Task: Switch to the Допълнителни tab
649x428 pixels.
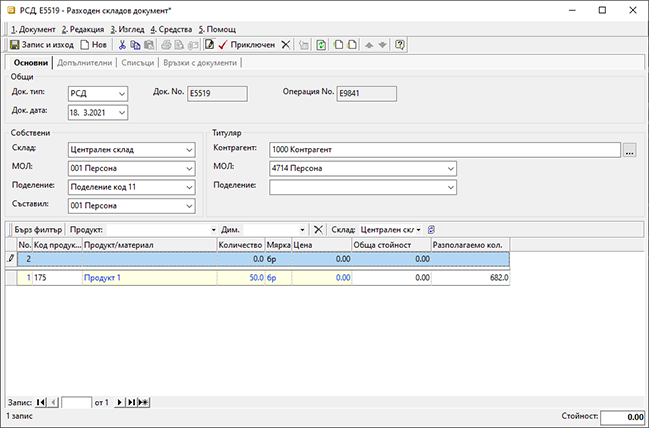Action: pyautogui.click(x=85, y=62)
